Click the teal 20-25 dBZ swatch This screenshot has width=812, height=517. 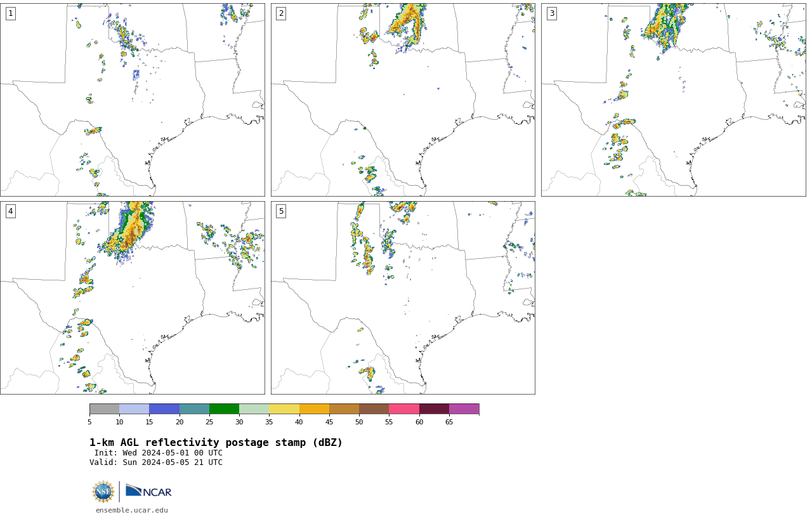click(x=194, y=409)
